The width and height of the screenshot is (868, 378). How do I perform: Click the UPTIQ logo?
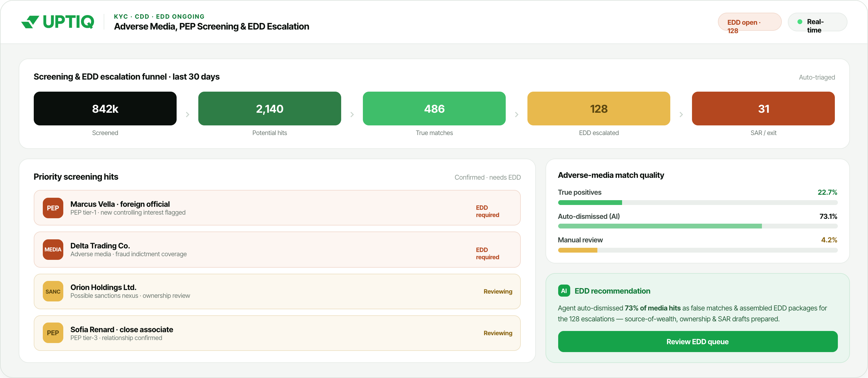[x=58, y=22]
